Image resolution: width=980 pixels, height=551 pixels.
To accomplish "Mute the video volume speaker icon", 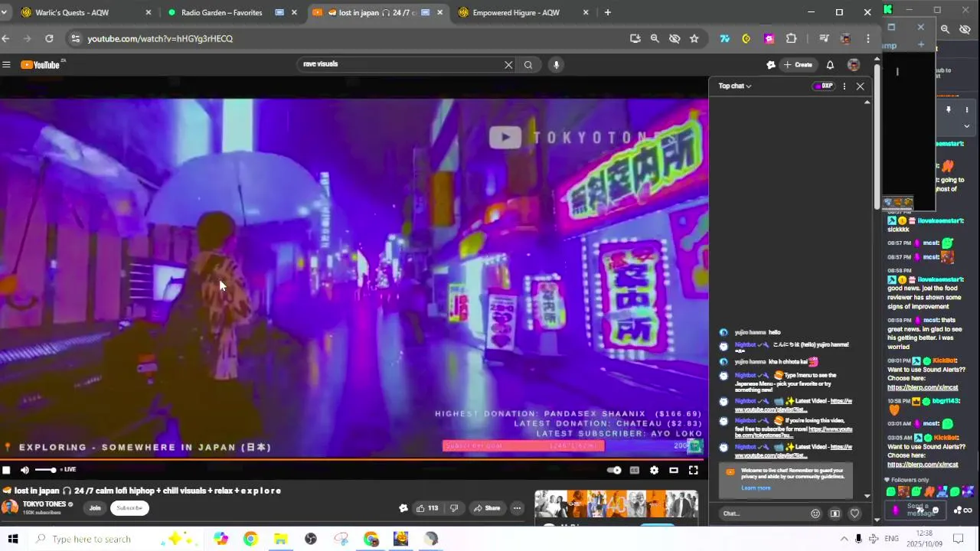I will [24, 470].
